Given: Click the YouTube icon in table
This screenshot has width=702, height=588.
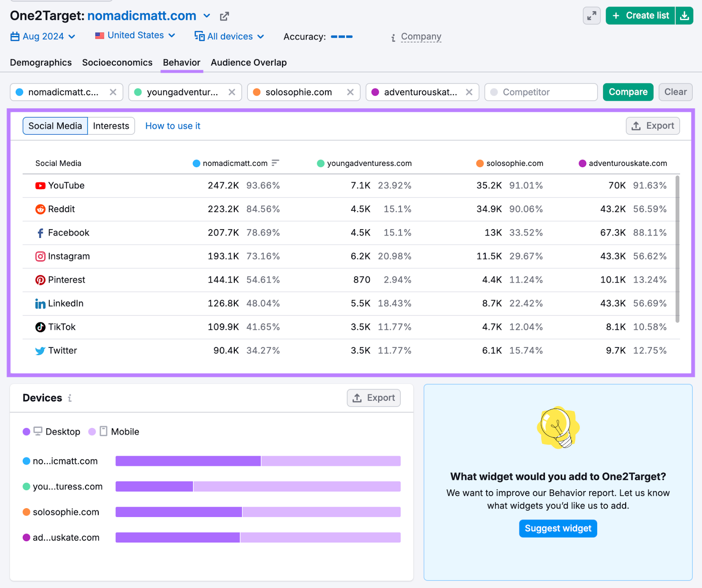Looking at the screenshot, I should [x=40, y=186].
